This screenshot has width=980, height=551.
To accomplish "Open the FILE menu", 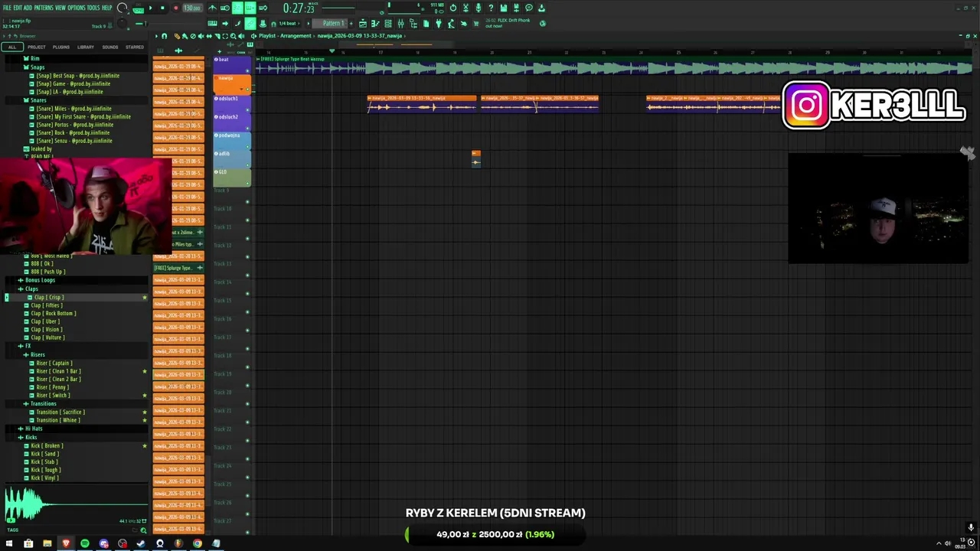I will [7, 8].
